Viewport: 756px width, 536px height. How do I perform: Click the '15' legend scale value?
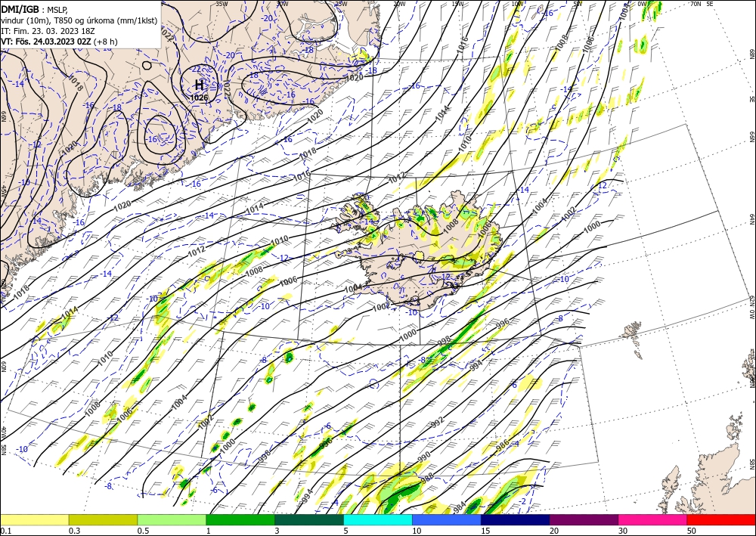click(x=485, y=531)
